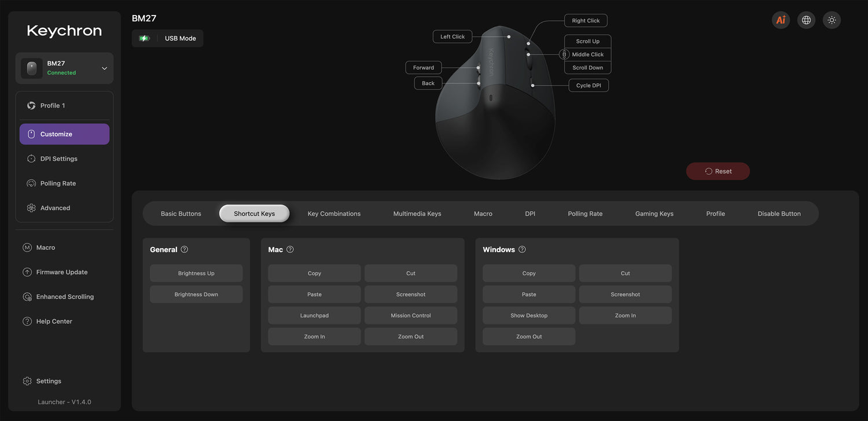Click the Keychron logo
Viewport: 868px width, 421px height.
pos(64,31)
